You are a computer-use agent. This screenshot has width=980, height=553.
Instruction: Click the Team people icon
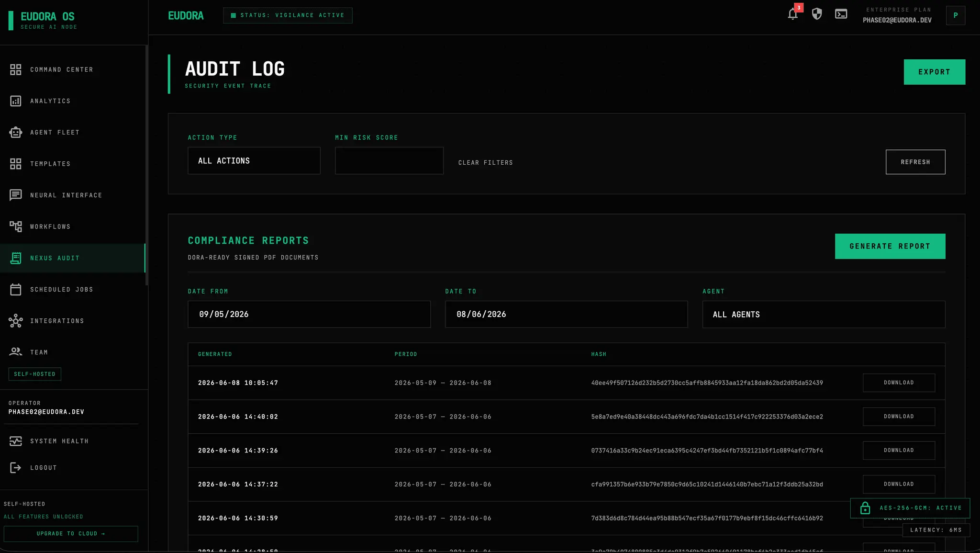16,352
